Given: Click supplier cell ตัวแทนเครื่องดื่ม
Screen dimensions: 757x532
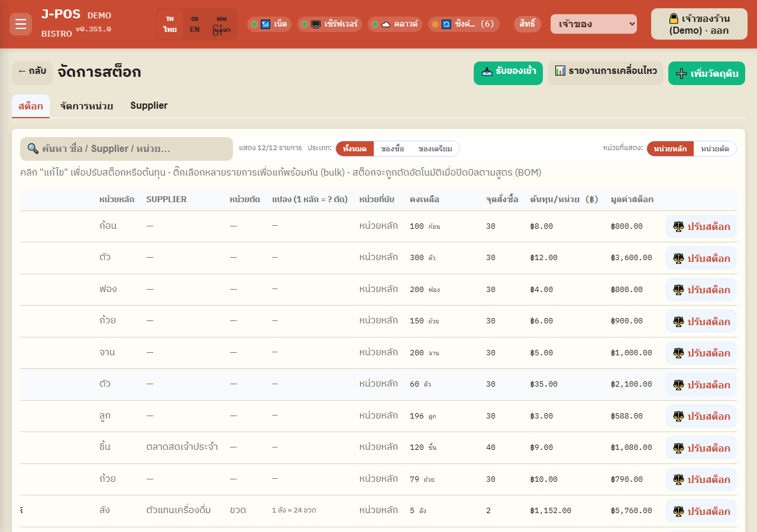Looking at the screenshot, I should click(178, 510).
